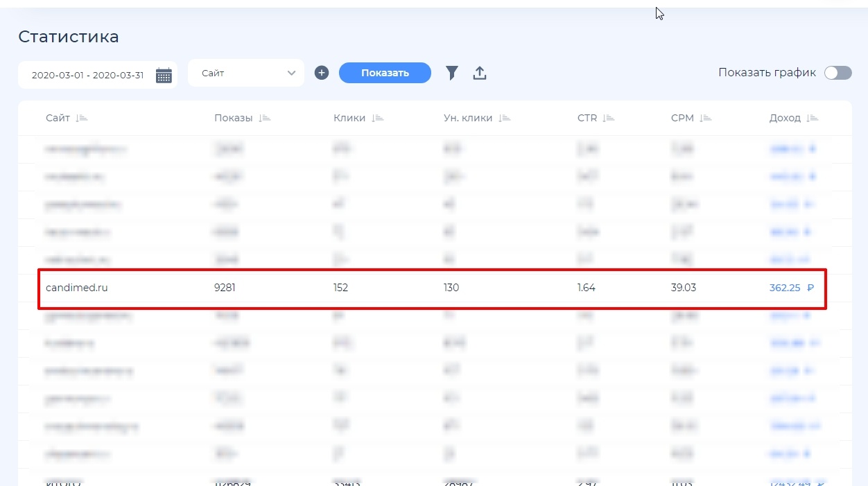This screenshot has height=486, width=868.
Task: Click unique clicks value 130
Action: [451, 288]
